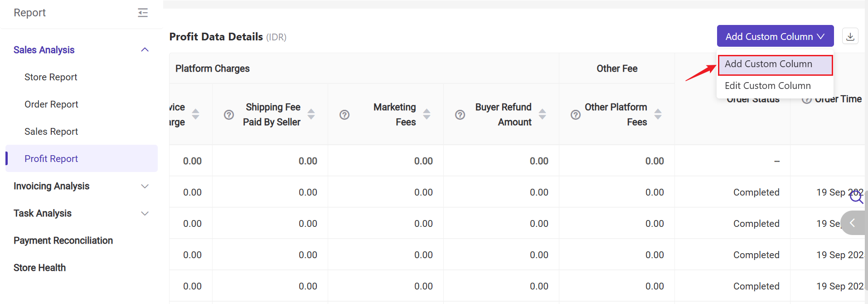Go to Payment Reconciliation
Screen dimensions: 868x304
63,240
